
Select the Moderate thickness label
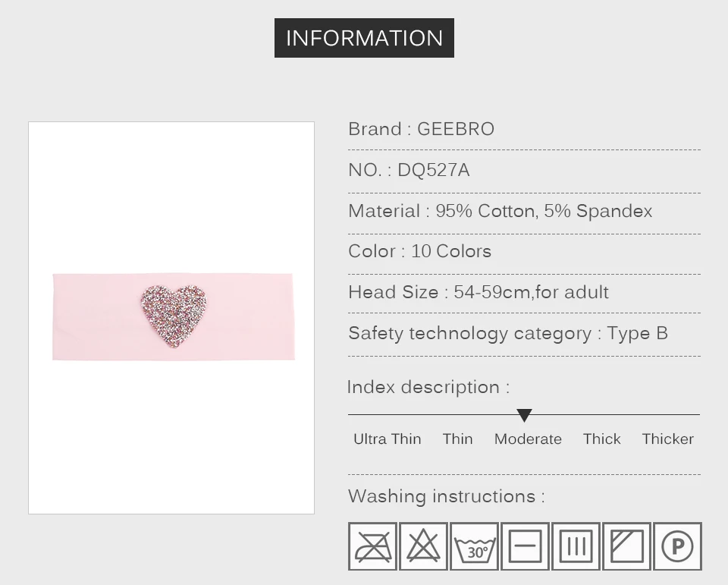coord(528,439)
